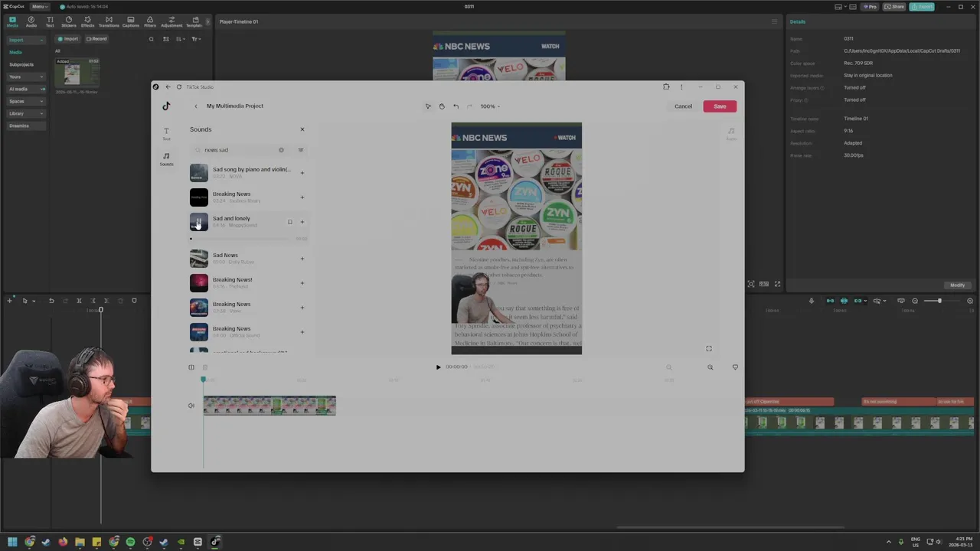Open the 100% zoom level dropdown
The height and width of the screenshot is (551, 980).
point(490,106)
